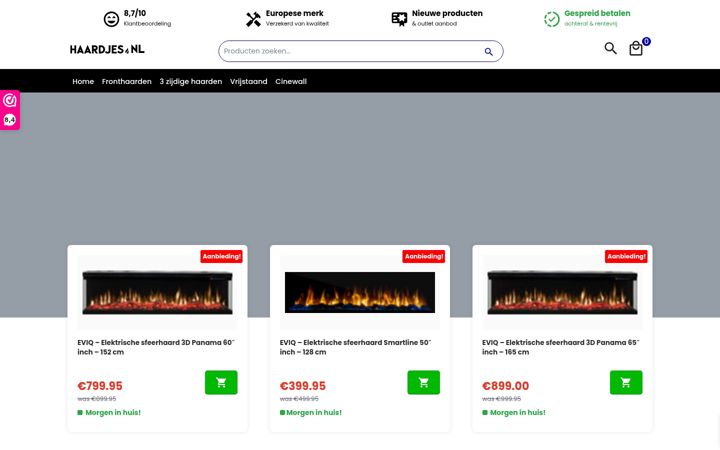The image size is (720, 450).
Task: Click & outlet aanbod subtitle
Action: tap(434, 23)
